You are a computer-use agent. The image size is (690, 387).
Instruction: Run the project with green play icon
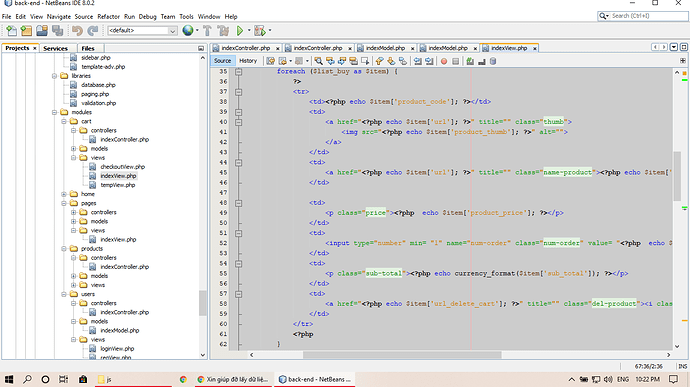pyautogui.click(x=240, y=30)
